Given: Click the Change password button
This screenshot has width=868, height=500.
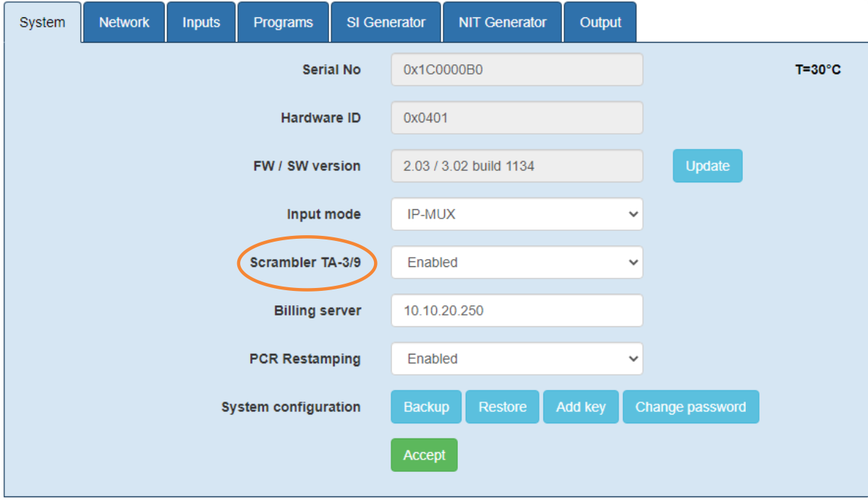Looking at the screenshot, I should tap(690, 407).
